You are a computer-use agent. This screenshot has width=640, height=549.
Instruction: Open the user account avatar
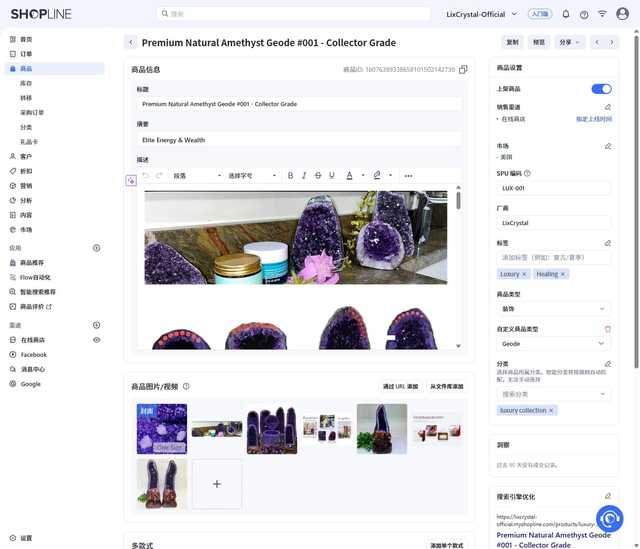click(622, 14)
